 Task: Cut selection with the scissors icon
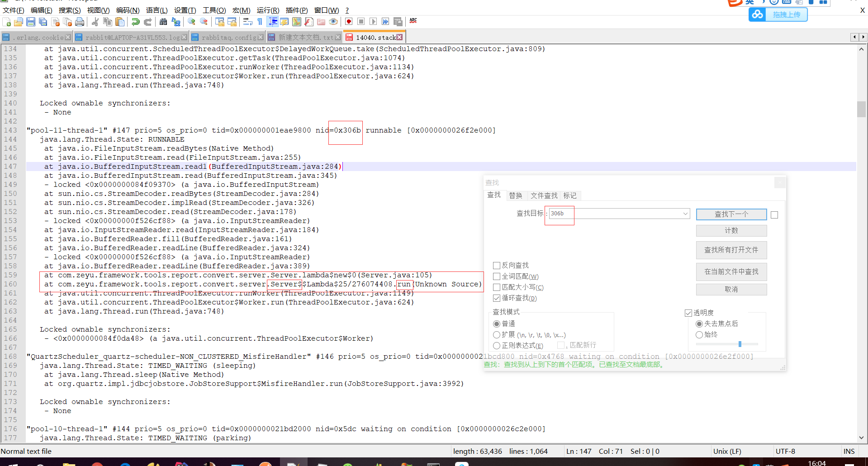[x=95, y=22]
